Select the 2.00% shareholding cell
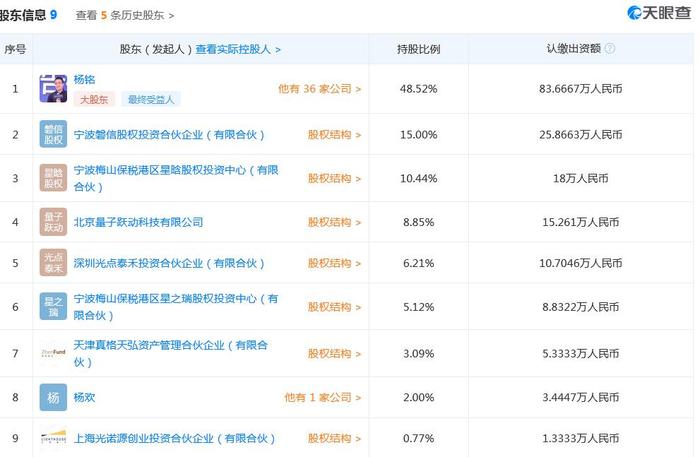Viewport: 700px width, 457px height. coord(419,397)
